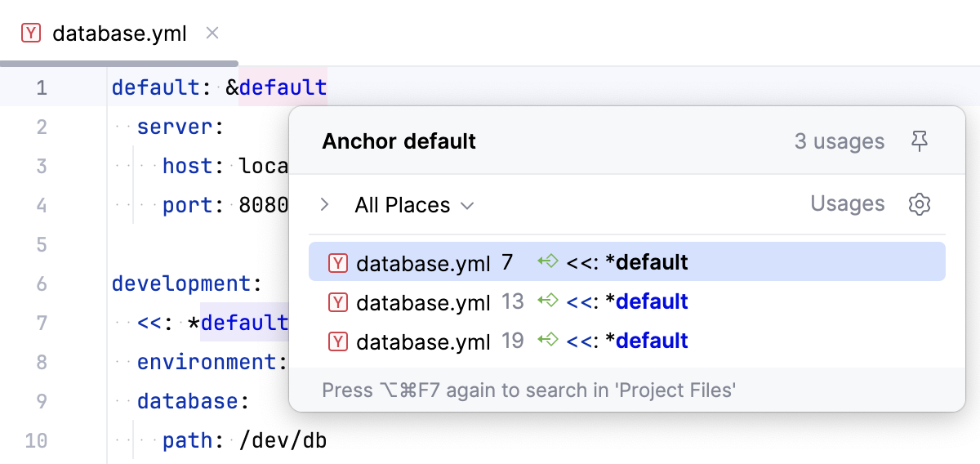Click YAML icon of line 13 usage row
Screen dimensions: 980x464
(x=337, y=301)
